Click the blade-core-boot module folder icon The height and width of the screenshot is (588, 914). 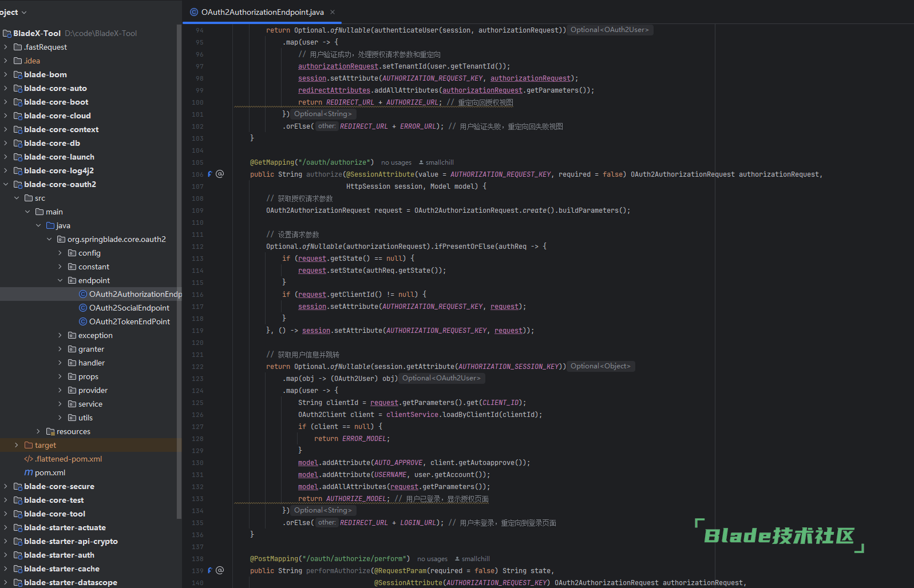point(18,102)
